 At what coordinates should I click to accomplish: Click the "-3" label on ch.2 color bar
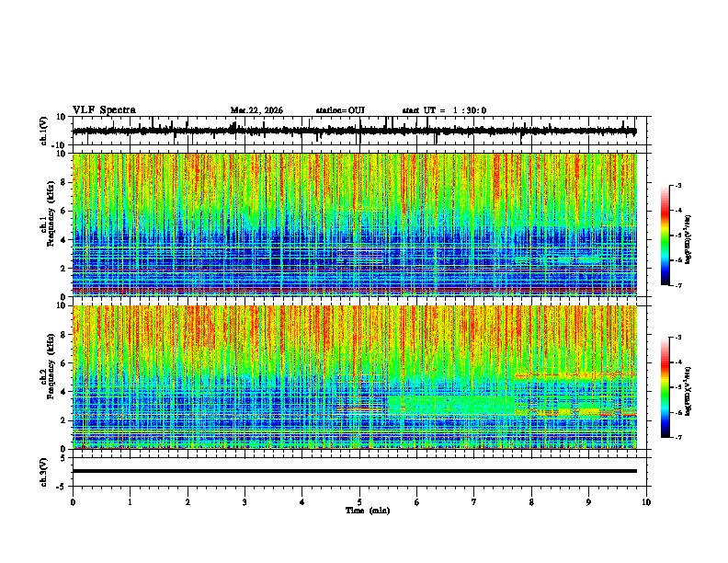click(x=677, y=338)
